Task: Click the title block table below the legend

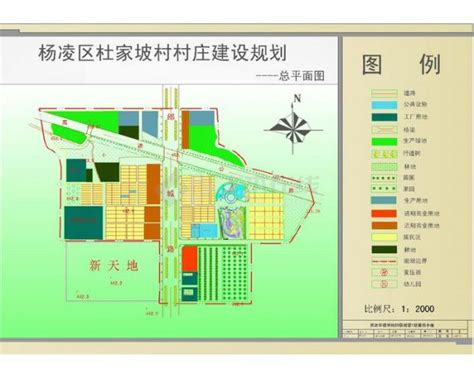Action: [404, 329]
